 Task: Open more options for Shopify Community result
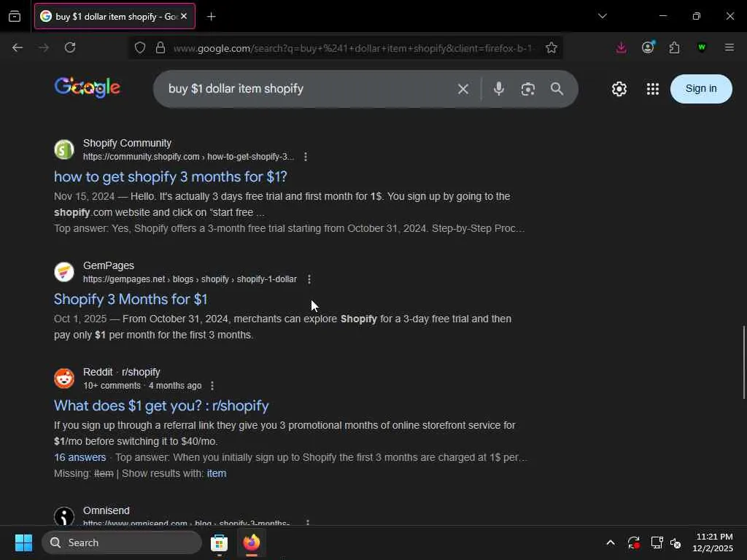point(306,157)
